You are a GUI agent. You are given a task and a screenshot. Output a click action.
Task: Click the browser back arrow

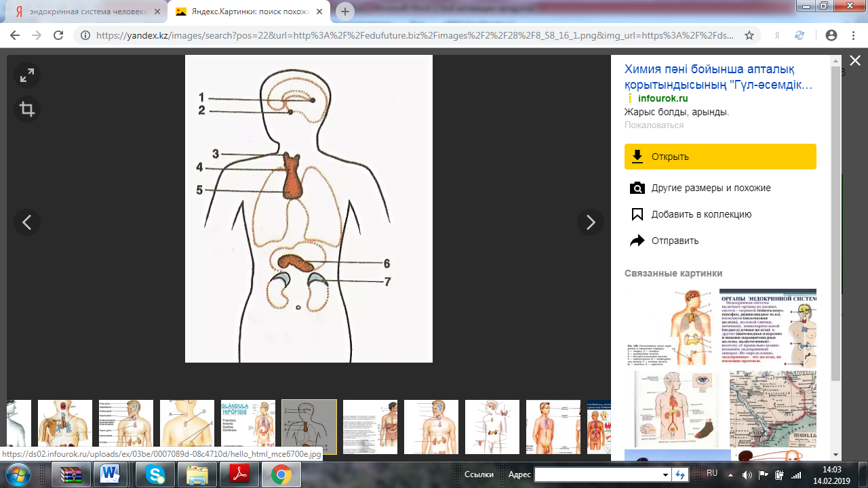[15, 35]
